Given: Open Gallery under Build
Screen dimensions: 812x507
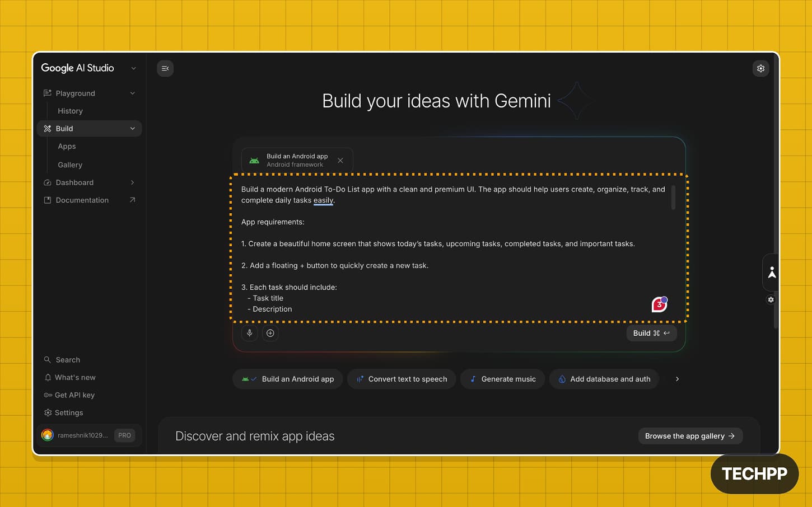Looking at the screenshot, I should (x=70, y=165).
